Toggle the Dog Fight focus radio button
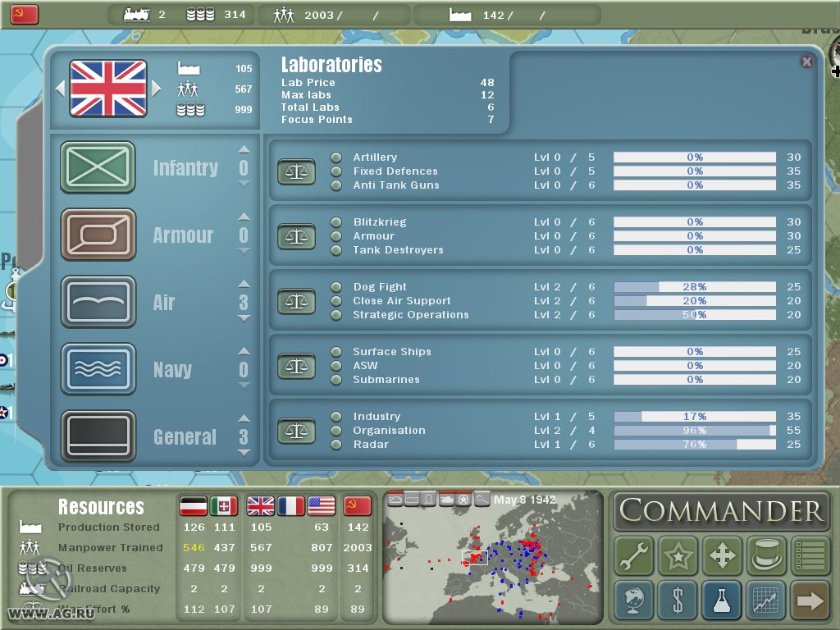This screenshot has width=840, height=630. coord(336,287)
